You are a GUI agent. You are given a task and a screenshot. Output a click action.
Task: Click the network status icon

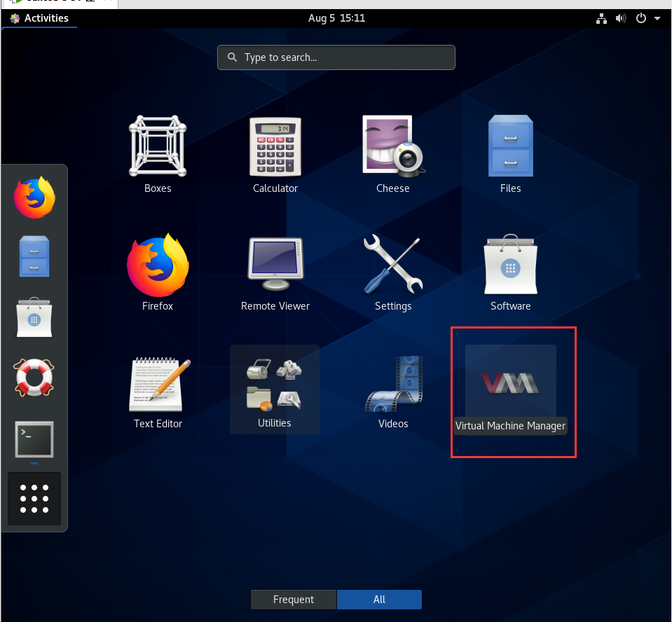601,18
